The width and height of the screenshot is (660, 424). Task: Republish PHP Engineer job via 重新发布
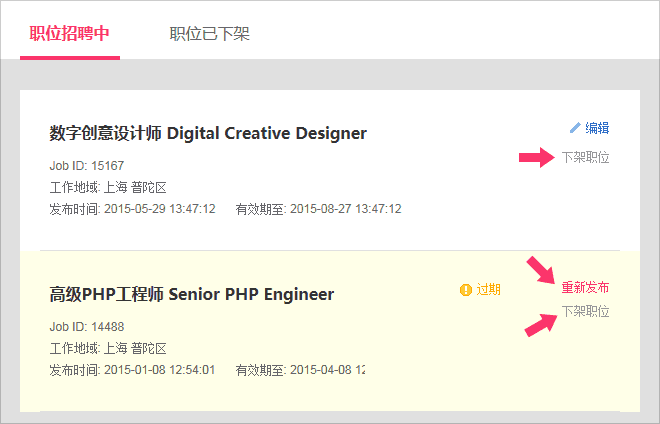pyautogui.click(x=585, y=287)
